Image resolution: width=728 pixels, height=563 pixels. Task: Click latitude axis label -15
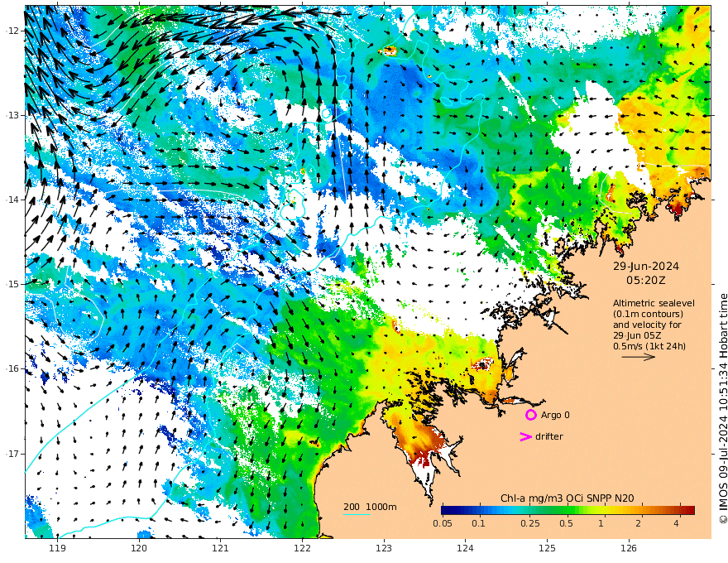[x=12, y=284]
